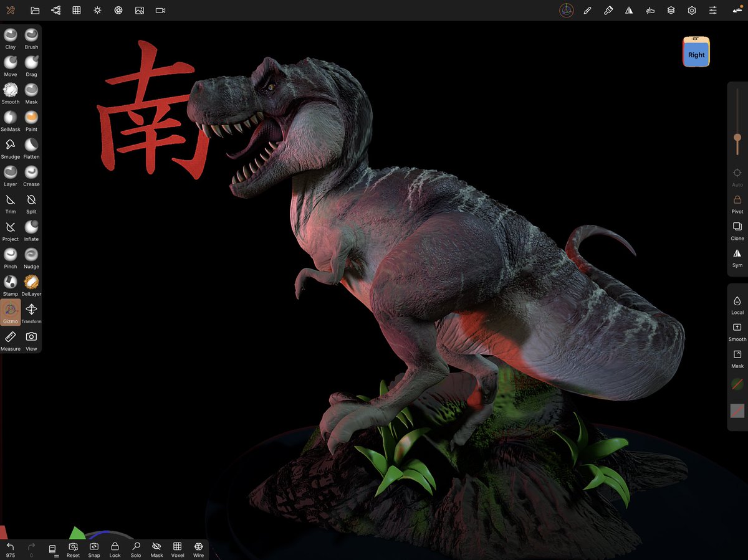Open the history list icon

(52, 549)
